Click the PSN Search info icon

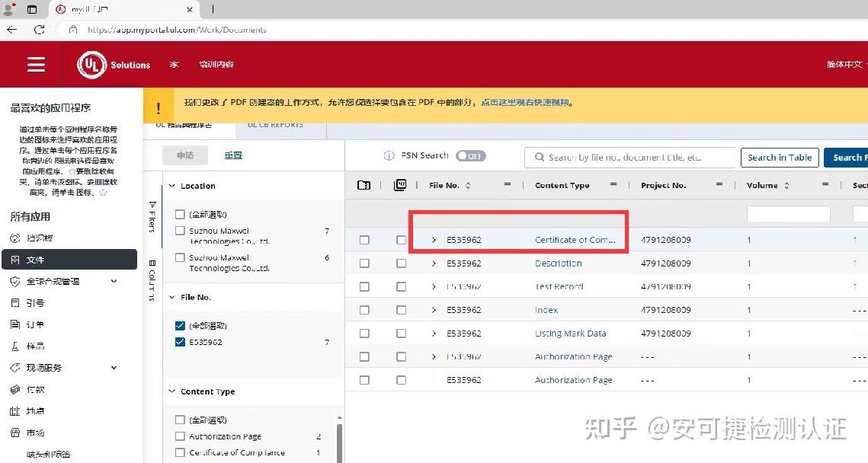pos(389,155)
